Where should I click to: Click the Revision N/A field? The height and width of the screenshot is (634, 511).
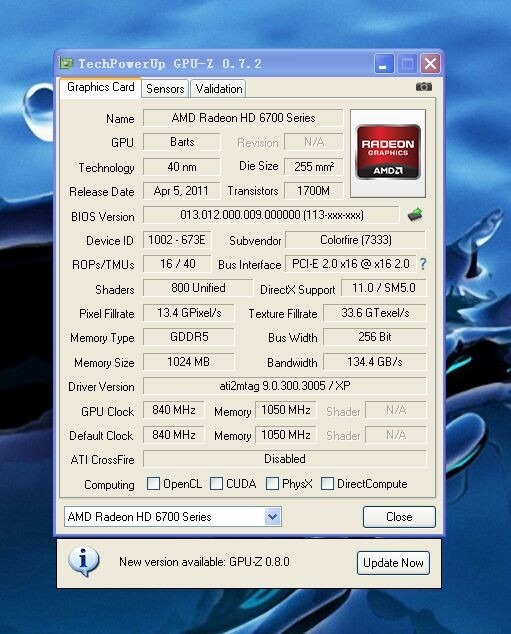point(314,142)
